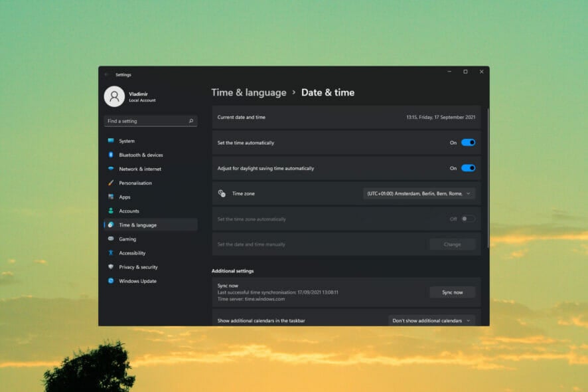Screen dimensions: 588x392
Task: Click the time server text line
Action: pyautogui.click(x=251, y=299)
